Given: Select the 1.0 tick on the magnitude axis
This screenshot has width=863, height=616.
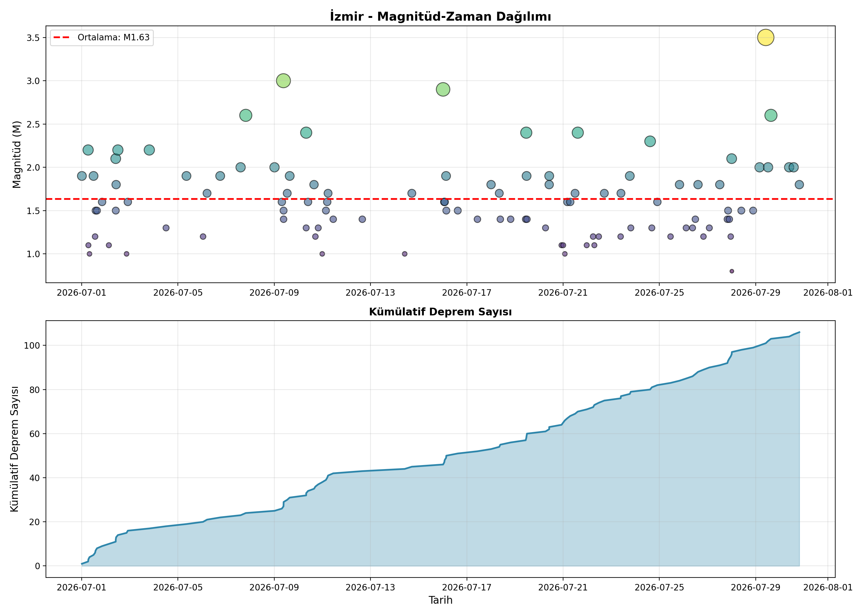Looking at the screenshot, I should pyautogui.click(x=33, y=254).
